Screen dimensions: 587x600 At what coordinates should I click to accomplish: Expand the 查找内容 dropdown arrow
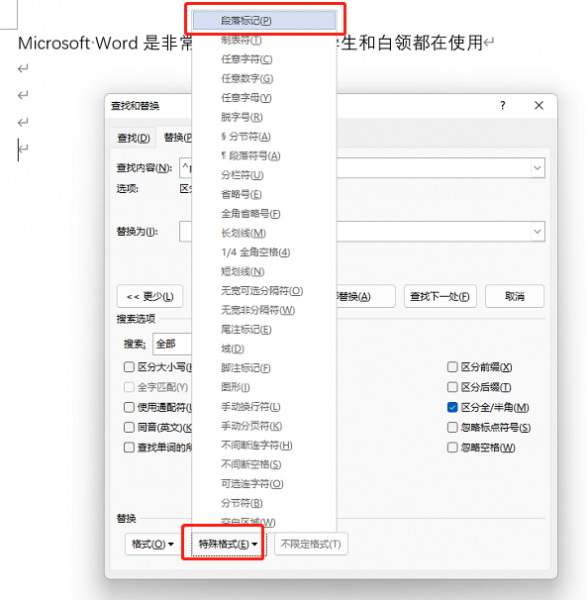(537, 168)
